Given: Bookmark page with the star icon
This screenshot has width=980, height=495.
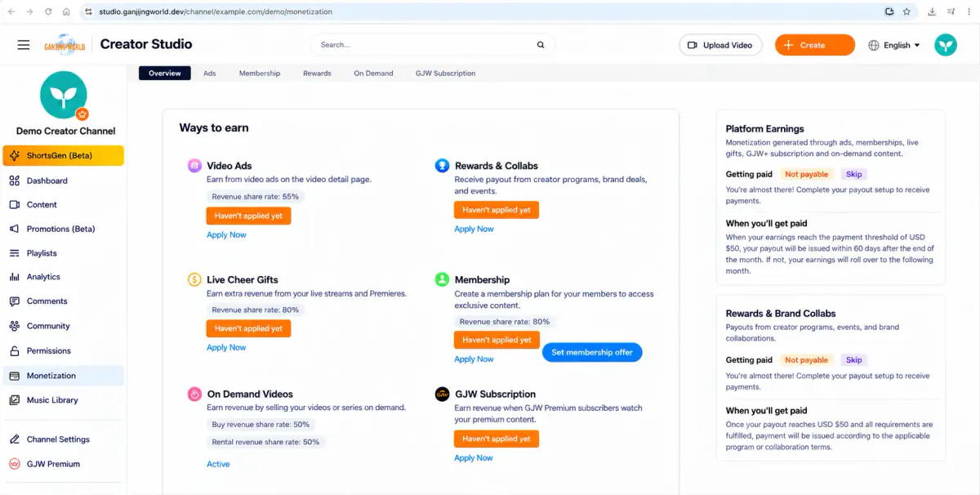Looking at the screenshot, I should pyautogui.click(x=906, y=11).
